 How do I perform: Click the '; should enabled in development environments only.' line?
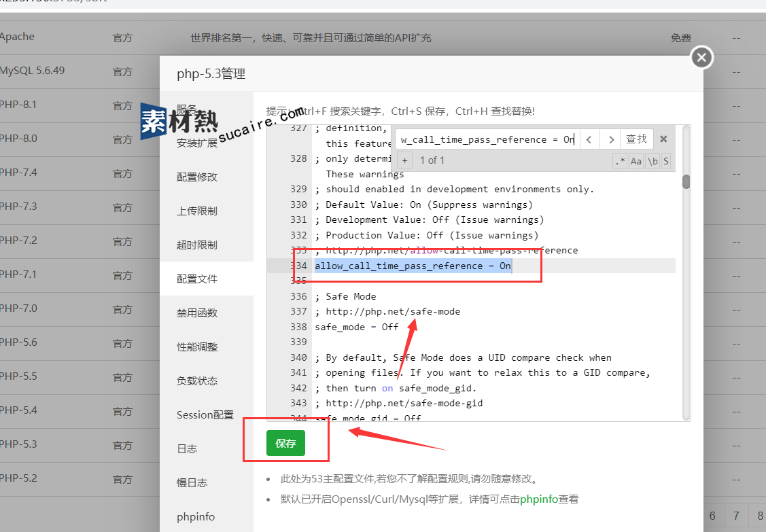click(454, 189)
